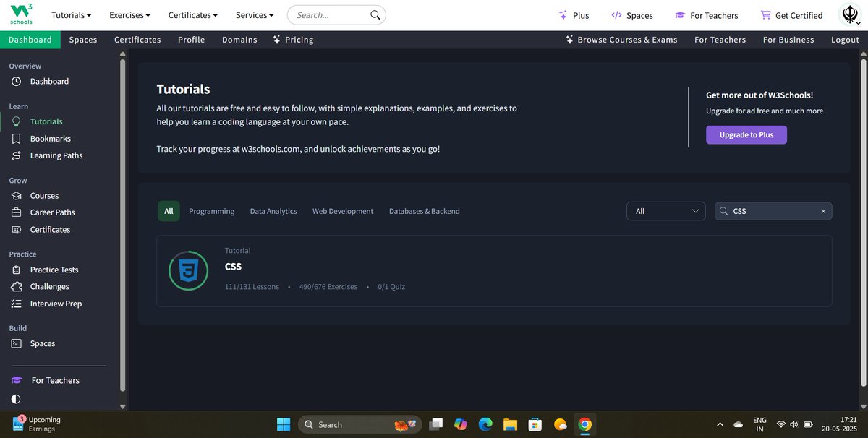Click the Plus link in top bar
This screenshot has height=438, width=868.
click(x=574, y=15)
